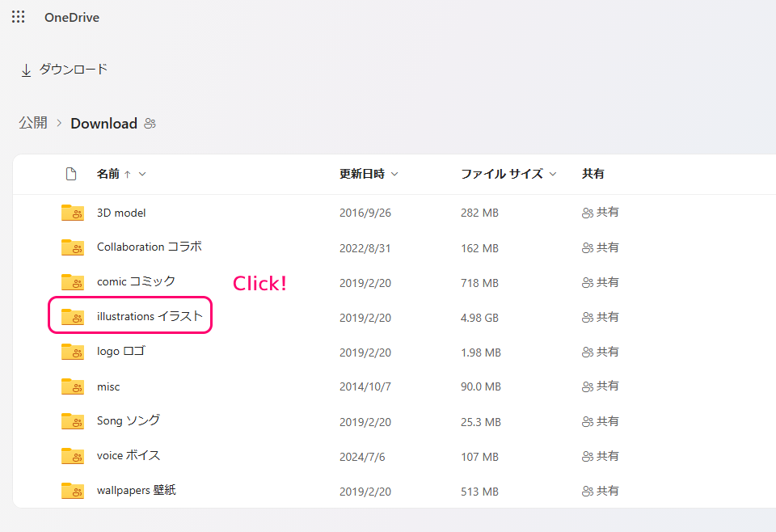Click the date 2022/8/31
This screenshot has width=776, height=532.
point(365,248)
